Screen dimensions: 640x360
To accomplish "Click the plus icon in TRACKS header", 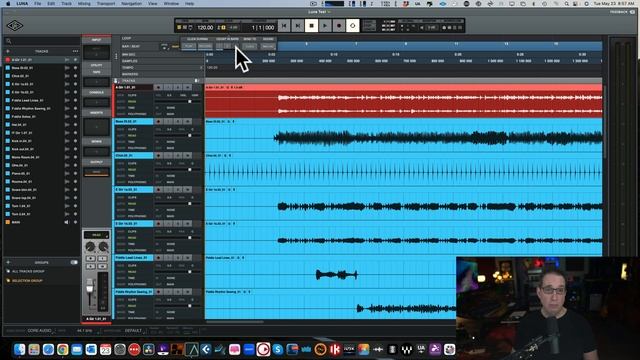I will pos(8,51).
